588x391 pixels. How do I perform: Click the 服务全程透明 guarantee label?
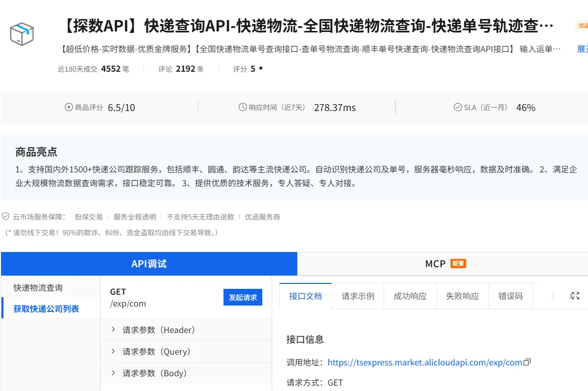tap(135, 217)
